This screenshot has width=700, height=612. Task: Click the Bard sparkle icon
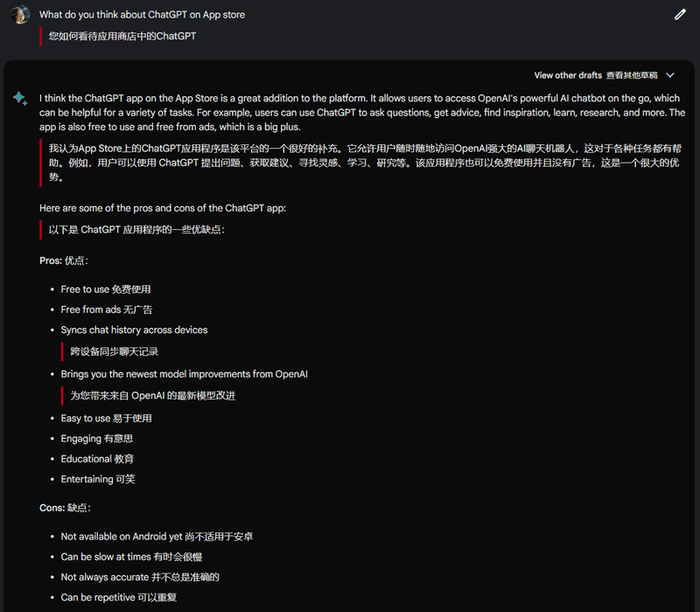20,98
